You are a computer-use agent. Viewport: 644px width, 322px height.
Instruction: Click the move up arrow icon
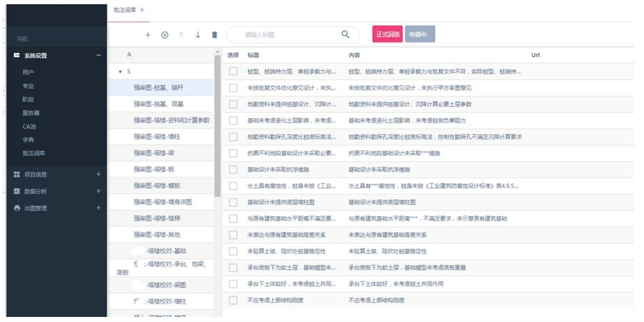click(181, 34)
